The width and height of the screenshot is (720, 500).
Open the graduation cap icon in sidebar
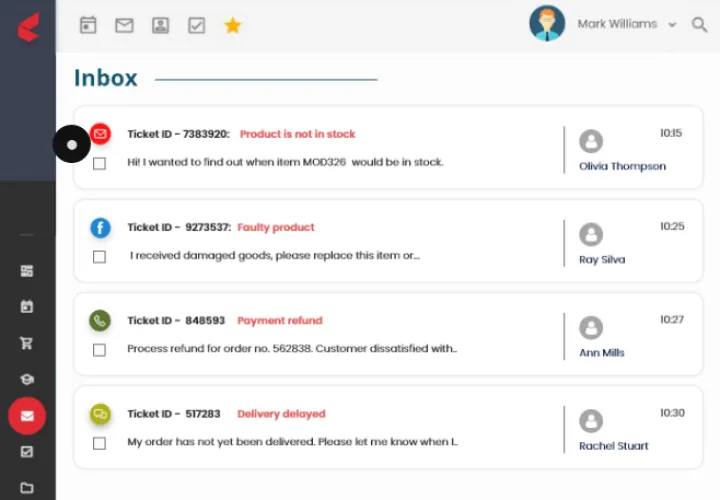click(27, 379)
